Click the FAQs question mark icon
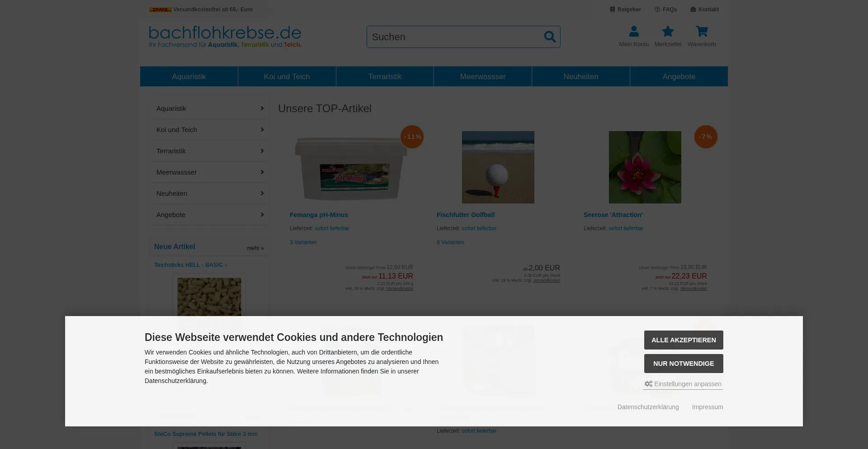 point(657,9)
